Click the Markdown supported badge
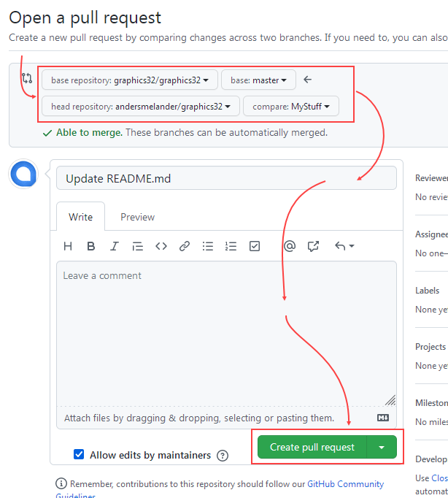Screen dimensions: 448x498 [x=383, y=418]
